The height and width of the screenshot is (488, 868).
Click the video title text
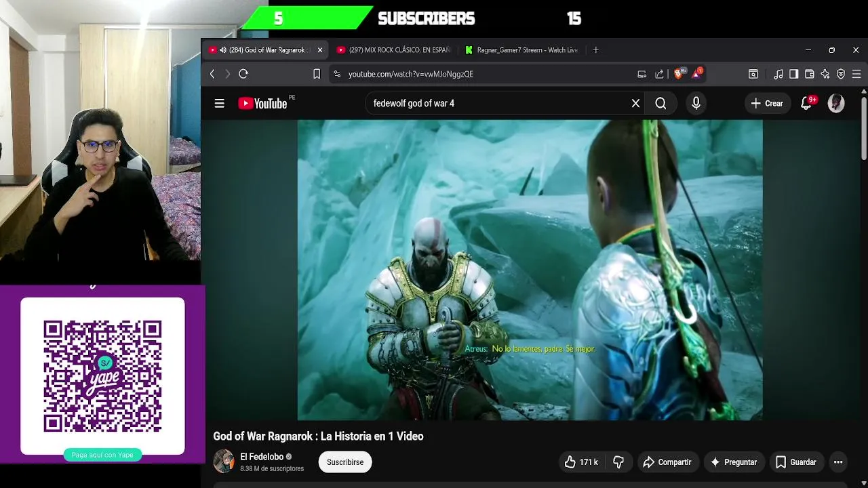point(318,436)
